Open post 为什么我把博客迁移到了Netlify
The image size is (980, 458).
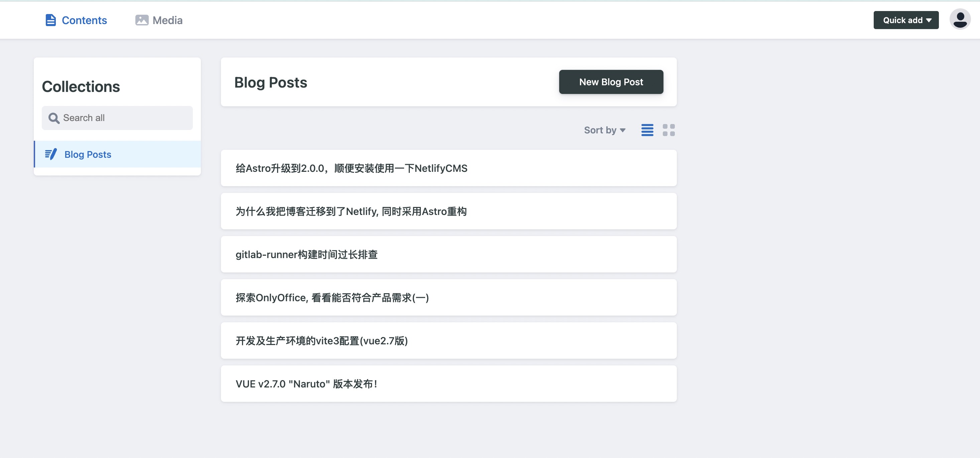point(449,211)
